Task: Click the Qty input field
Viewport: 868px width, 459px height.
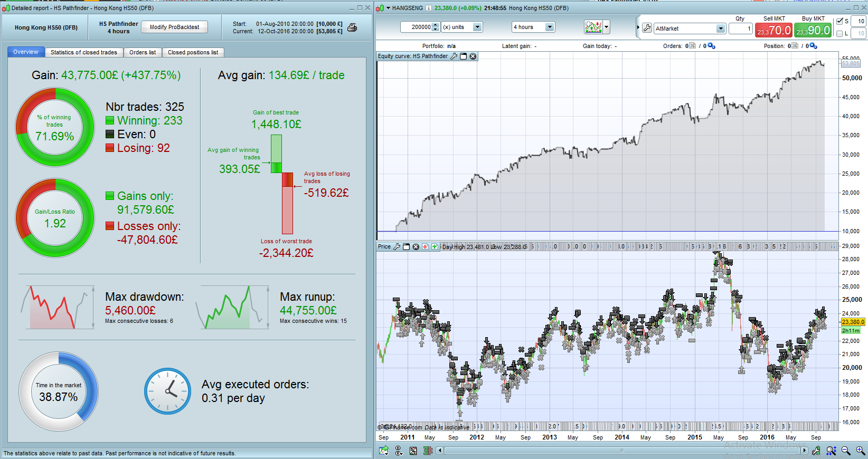Action: tap(740, 28)
